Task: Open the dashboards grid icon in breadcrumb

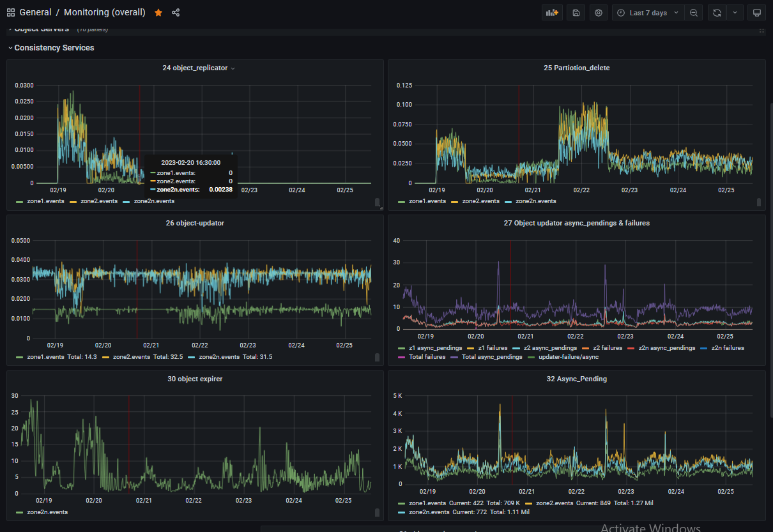Action: pos(11,13)
